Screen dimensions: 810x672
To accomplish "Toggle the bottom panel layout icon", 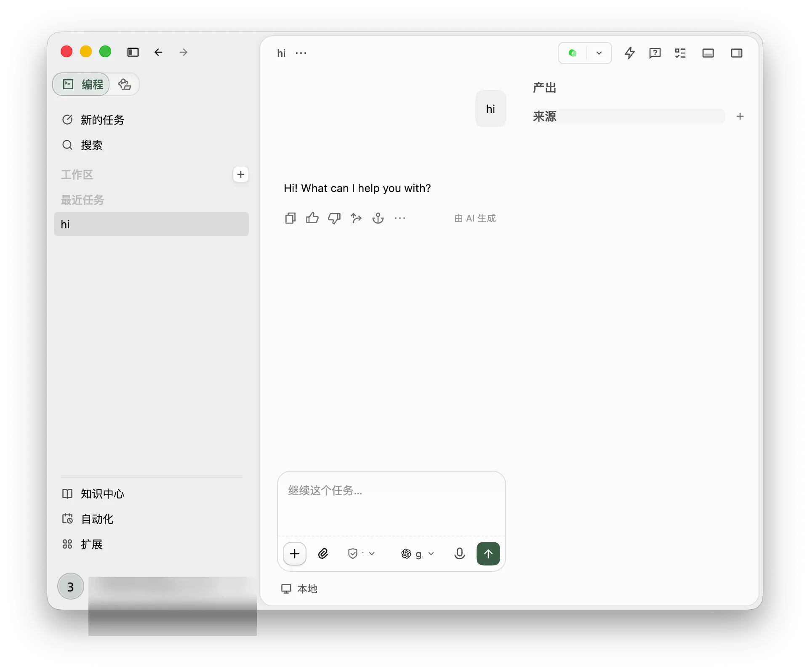I will [x=708, y=53].
